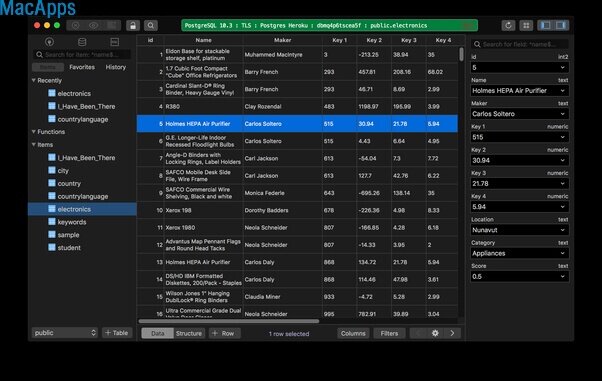Click the Xerox 1980 name cell
602x381 pixels.
point(203,227)
